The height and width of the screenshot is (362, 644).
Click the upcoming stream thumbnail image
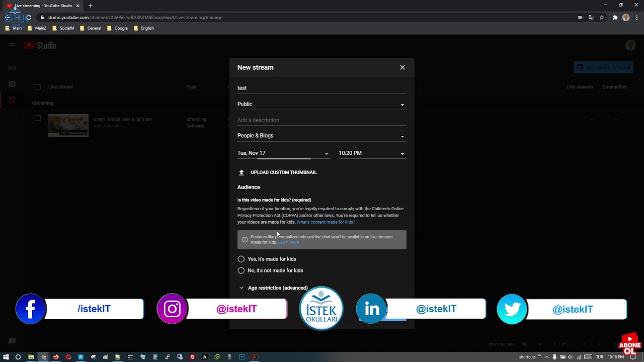tap(68, 125)
